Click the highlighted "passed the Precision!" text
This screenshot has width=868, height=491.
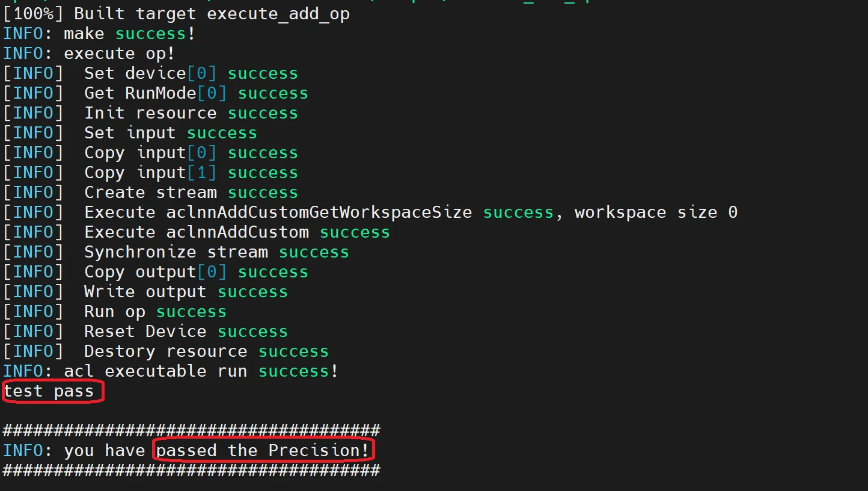tap(262, 451)
